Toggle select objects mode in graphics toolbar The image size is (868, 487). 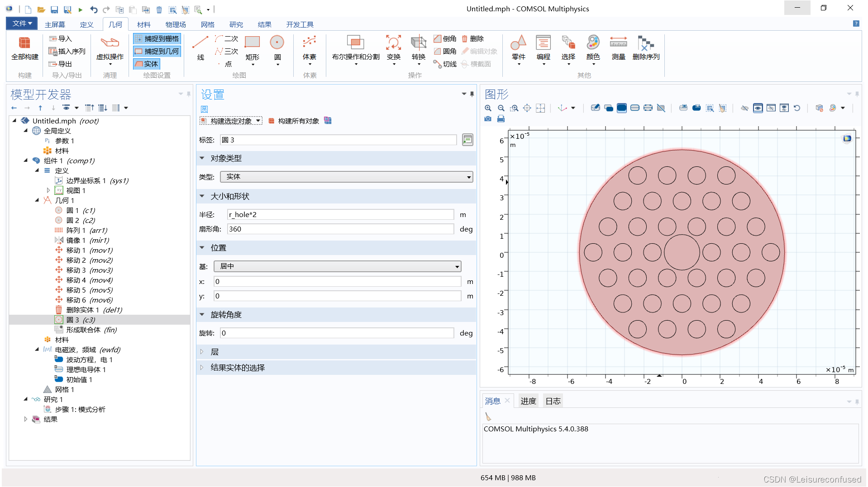point(609,108)
